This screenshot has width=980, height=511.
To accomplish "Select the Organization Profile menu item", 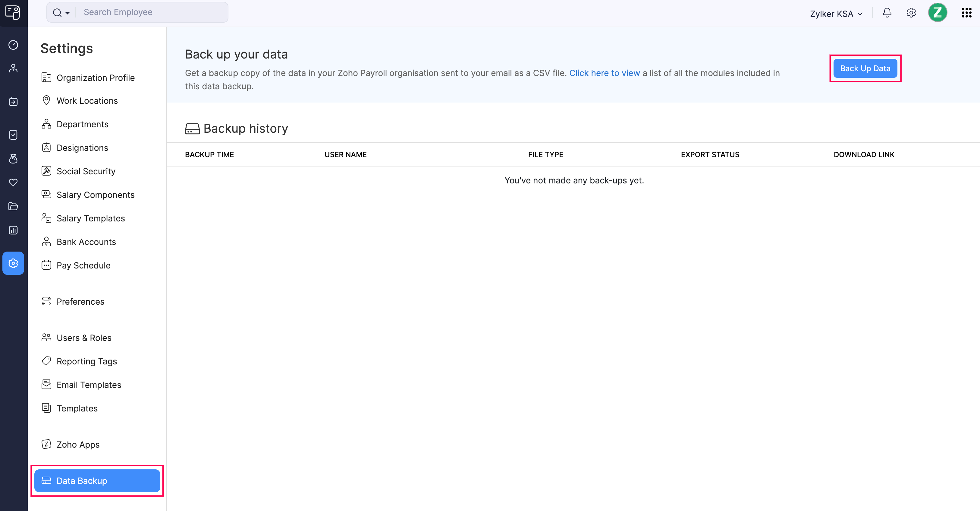I will click(95, 77).
